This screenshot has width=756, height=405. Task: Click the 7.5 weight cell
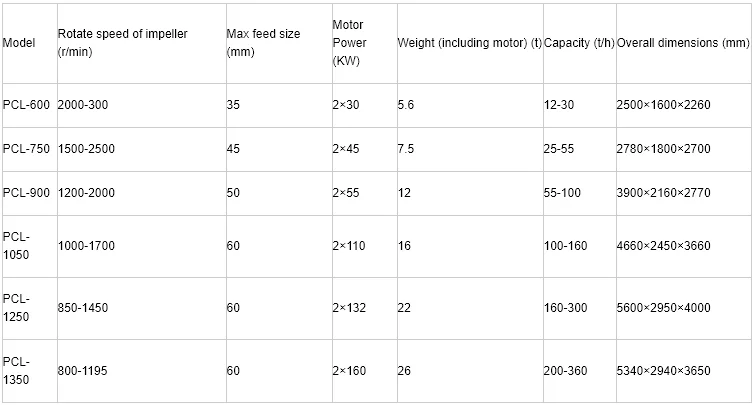[470, 149]
